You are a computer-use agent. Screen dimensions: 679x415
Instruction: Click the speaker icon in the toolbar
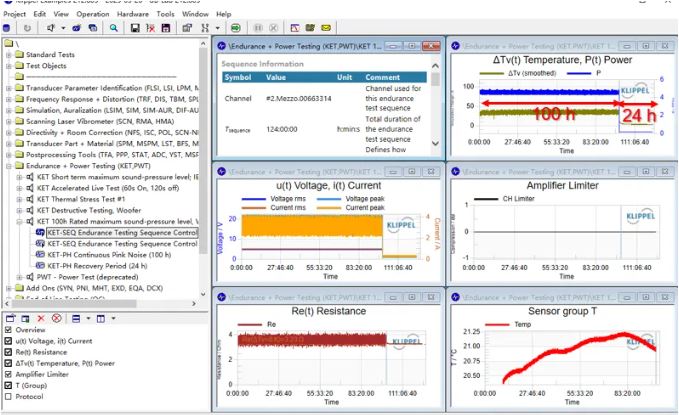click(x=51, y=28)
